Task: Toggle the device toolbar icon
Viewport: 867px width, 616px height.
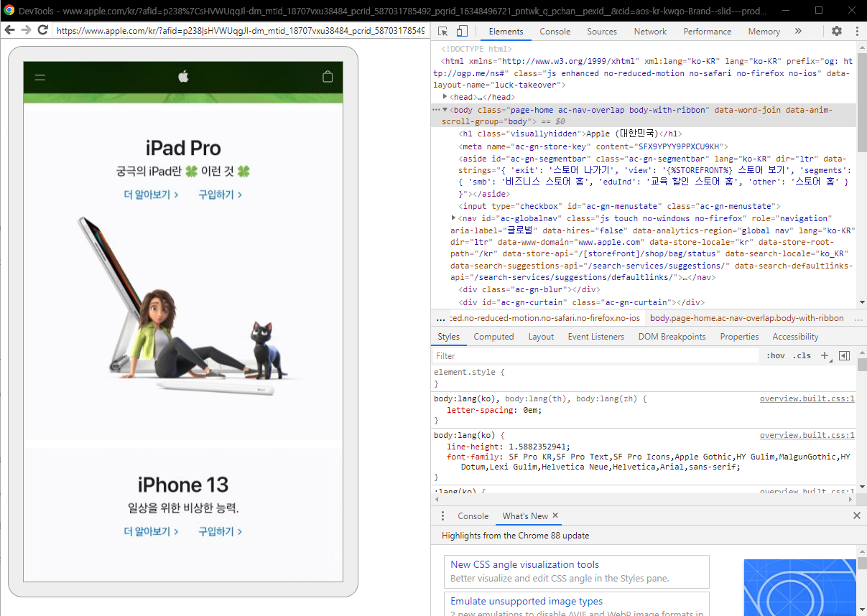Action: coord(462,32)
